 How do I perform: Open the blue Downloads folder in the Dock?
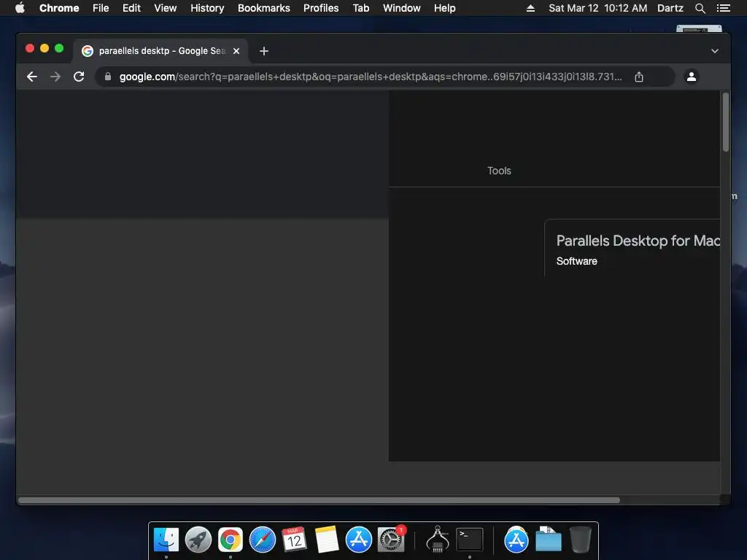tap(549, 540)
